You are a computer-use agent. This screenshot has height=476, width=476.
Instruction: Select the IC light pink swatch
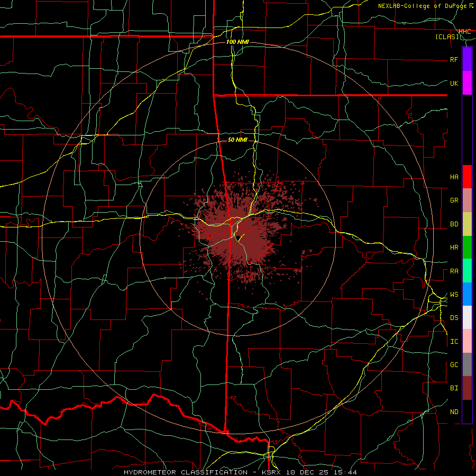tap(467, 341)
